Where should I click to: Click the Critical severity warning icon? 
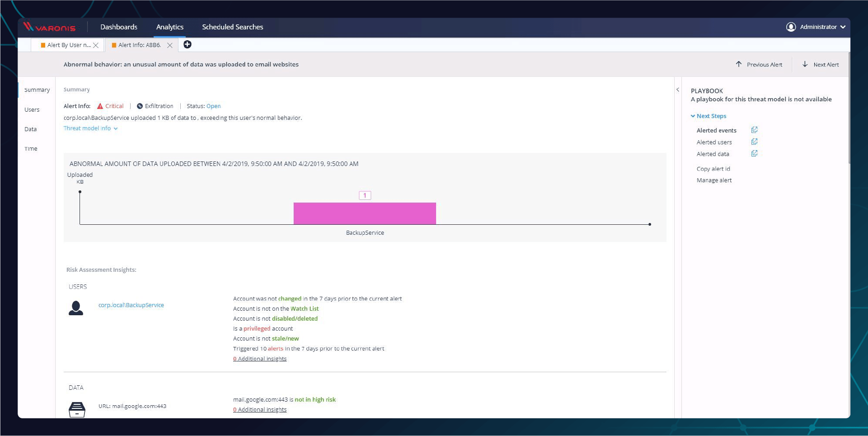(x=99, y=106)
